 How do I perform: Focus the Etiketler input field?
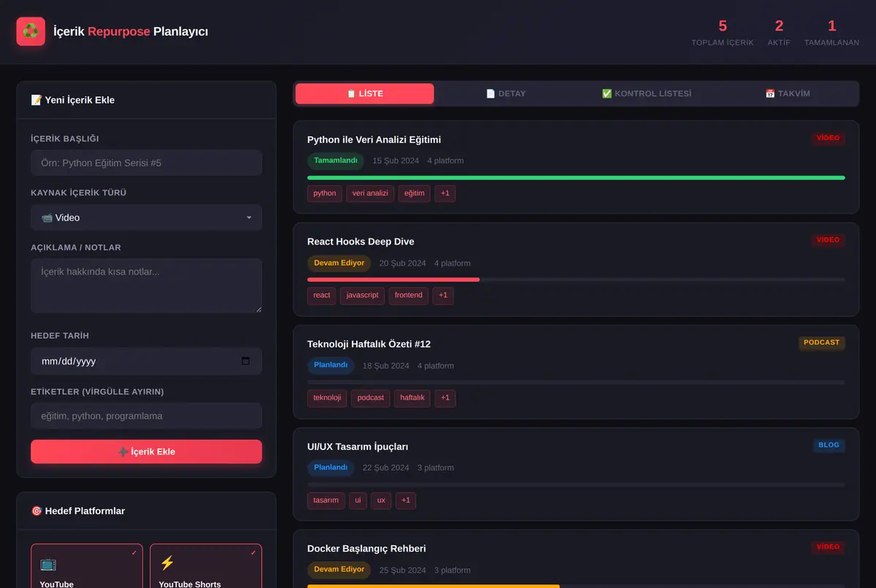(146, 416)
